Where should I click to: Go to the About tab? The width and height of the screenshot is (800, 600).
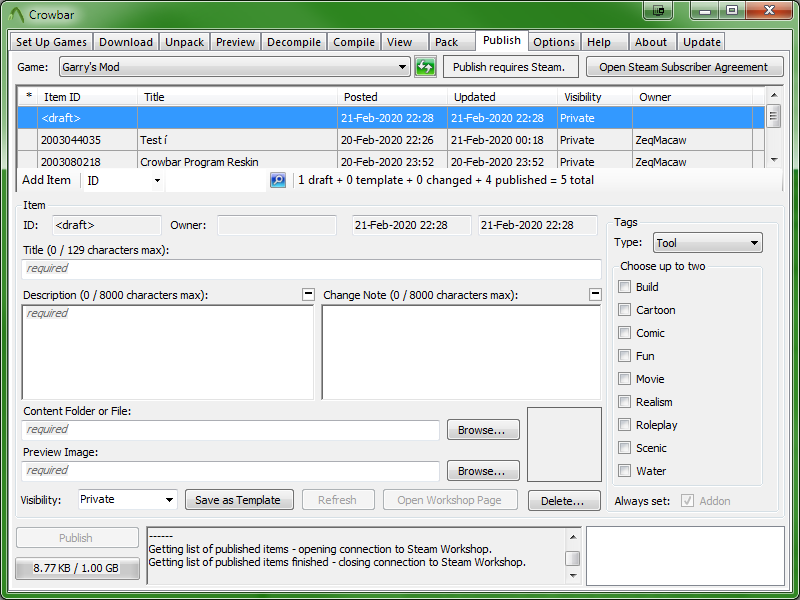click(x=651, y=42)
